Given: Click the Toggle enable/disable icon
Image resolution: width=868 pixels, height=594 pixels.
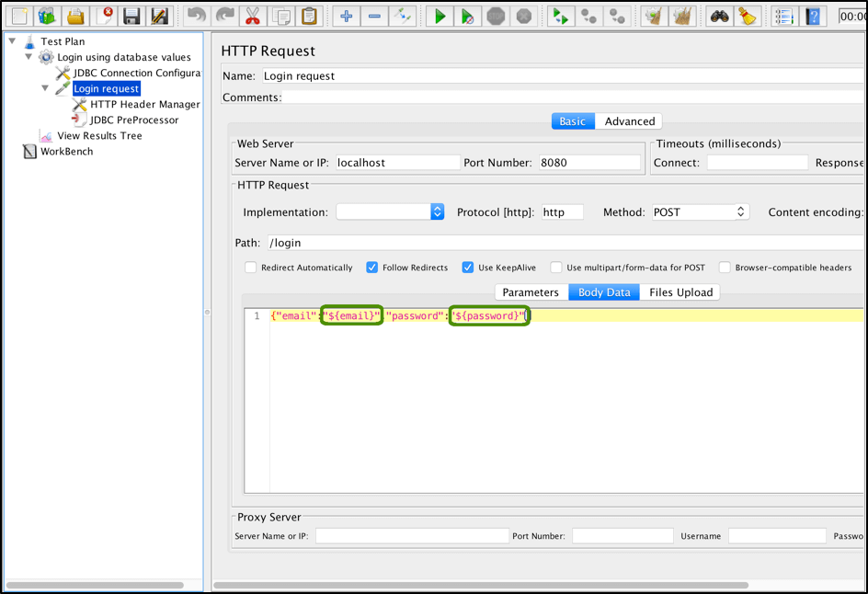Looking at the screenshot, I should coord(403,16).
